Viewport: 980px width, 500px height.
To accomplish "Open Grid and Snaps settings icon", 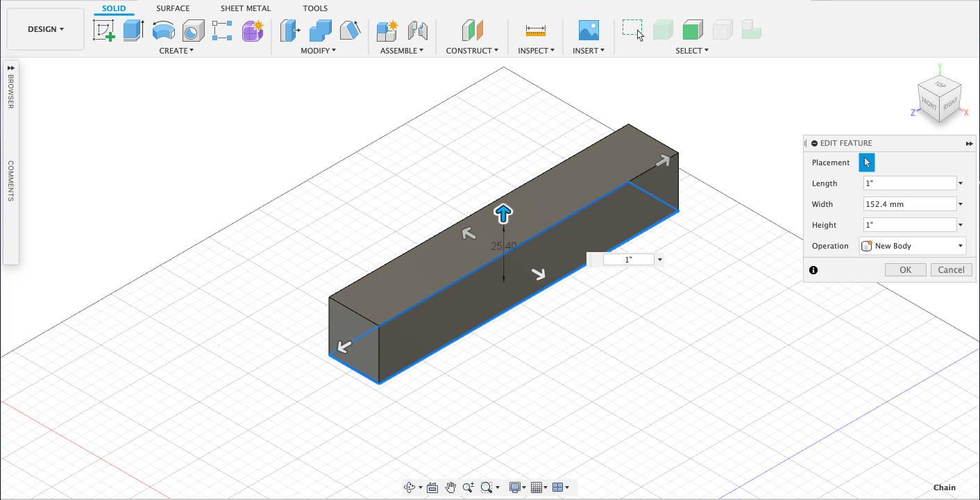I will click(536, 487).
